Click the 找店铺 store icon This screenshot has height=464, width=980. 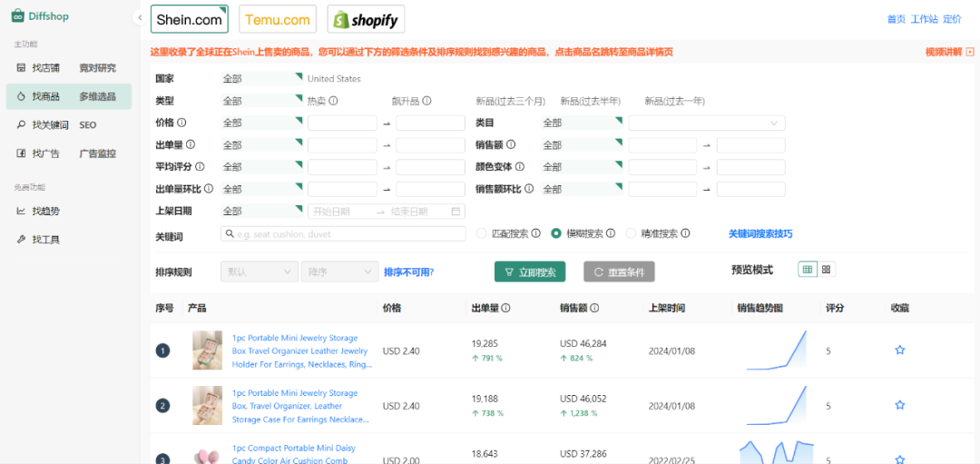click(x=21, y=67)
